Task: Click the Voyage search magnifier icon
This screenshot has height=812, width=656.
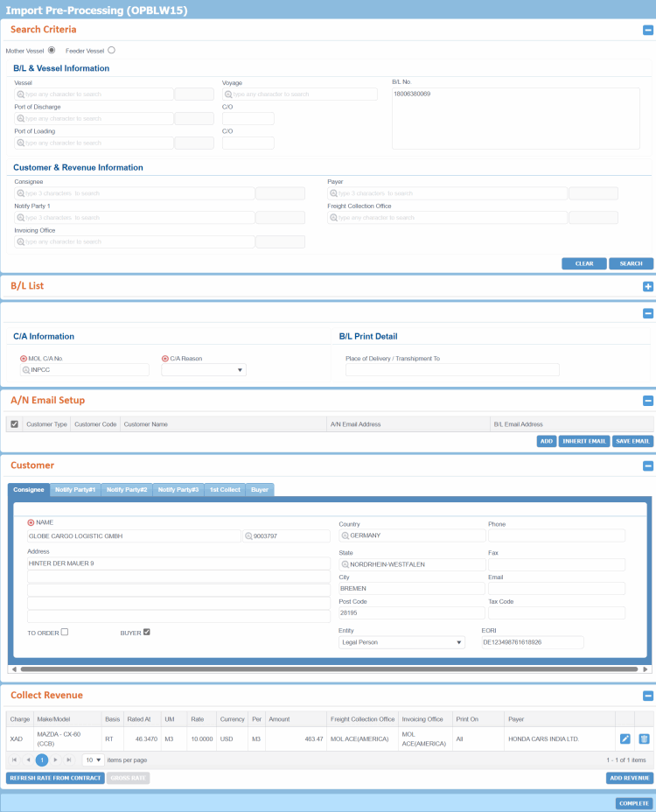Action: coord(228,94)
